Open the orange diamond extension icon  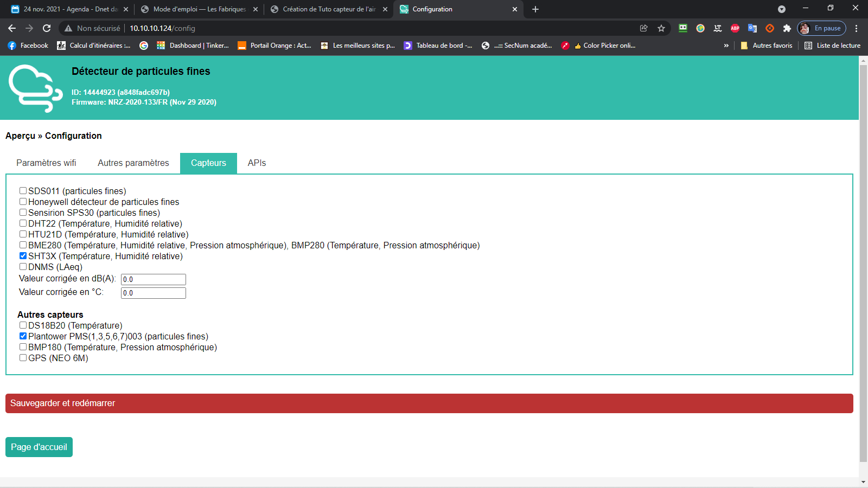[770, 28]
